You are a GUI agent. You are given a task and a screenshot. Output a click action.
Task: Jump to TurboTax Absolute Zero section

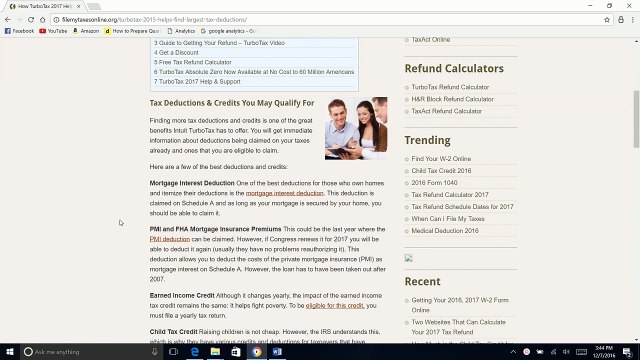254,72
